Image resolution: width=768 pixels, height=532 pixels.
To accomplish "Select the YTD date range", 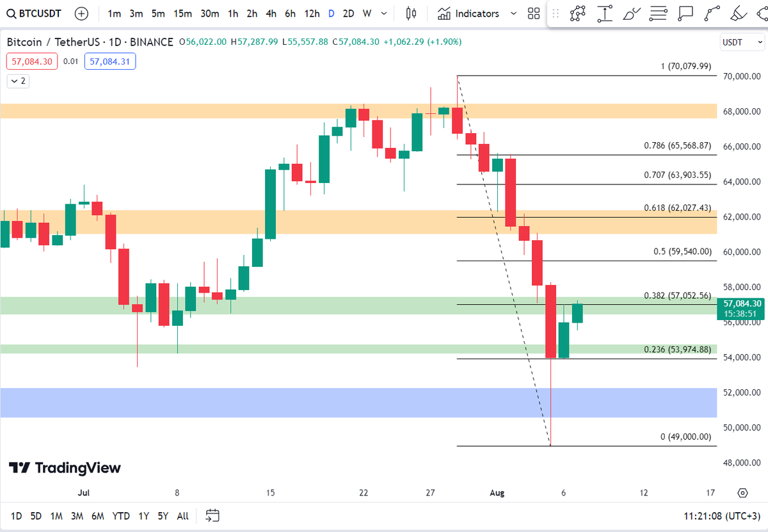I will tap(121, 515).
